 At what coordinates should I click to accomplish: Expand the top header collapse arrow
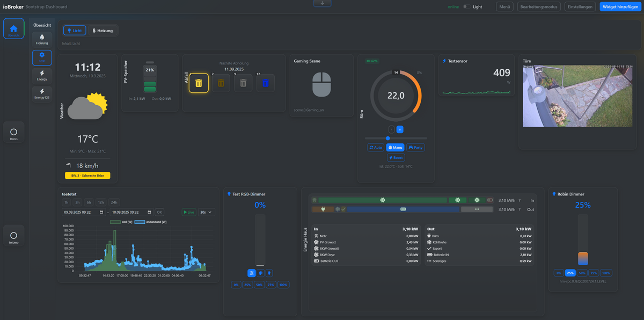(322, 3)
